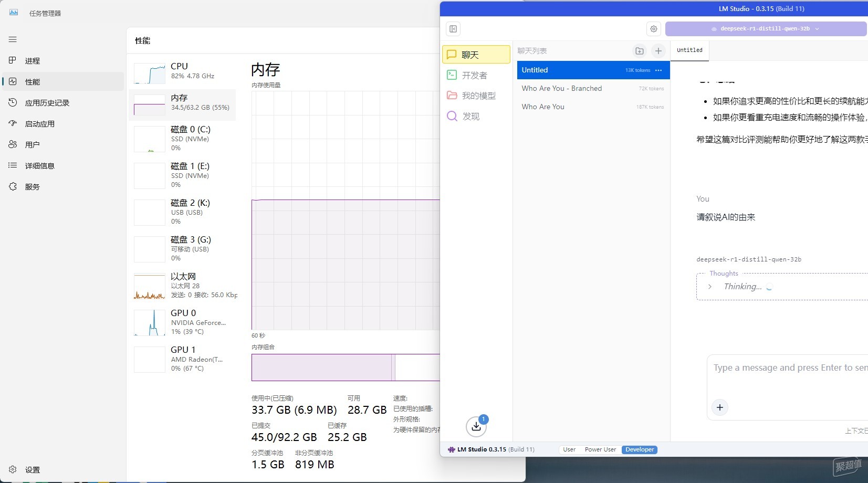This screenshot has height=483, width=868.
Task: Select GPU 1 AMD Radeon entry
Action: tap(182, 360)
